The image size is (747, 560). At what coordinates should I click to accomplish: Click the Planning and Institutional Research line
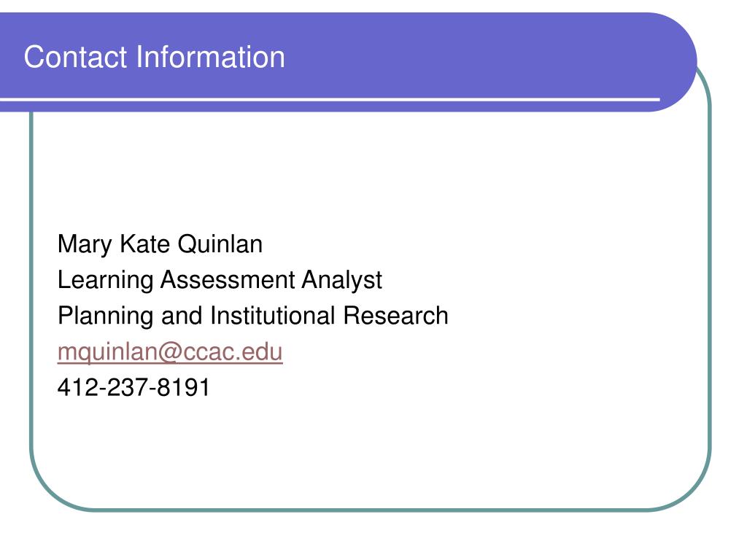[x=253, y=316]
